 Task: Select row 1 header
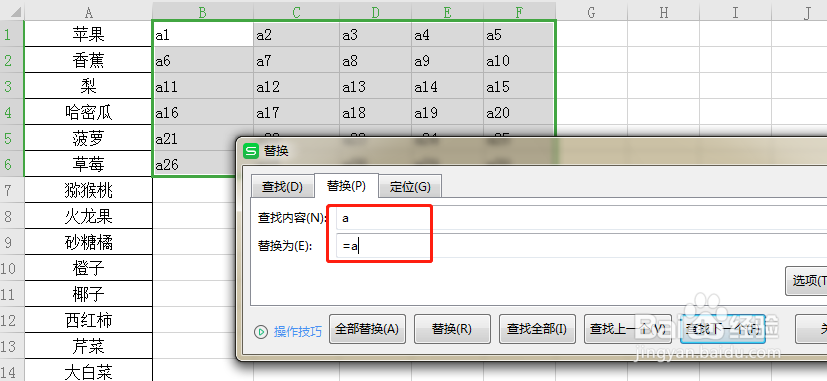(12, 34)
